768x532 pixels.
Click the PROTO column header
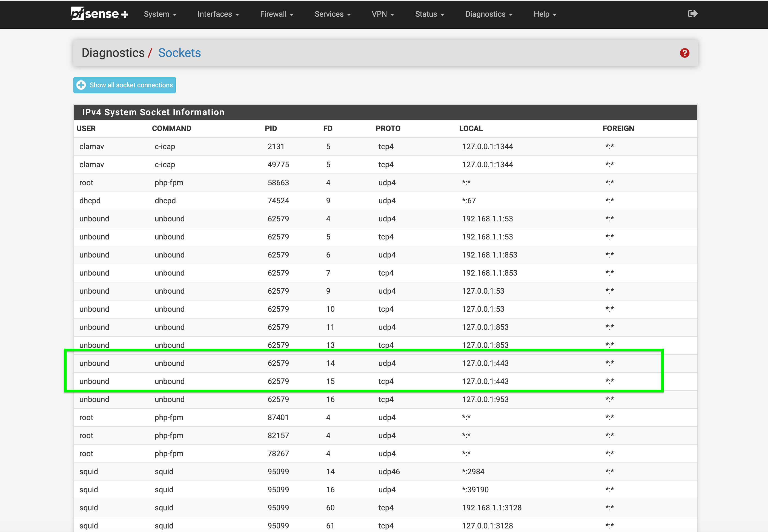pyautogui.click(x=388, y=128)
